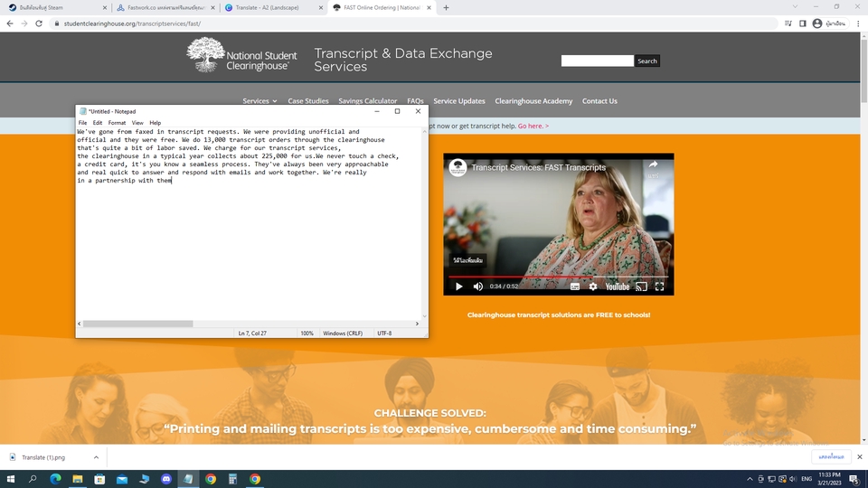The height and width of the screenshot is (488, 868).
Task: Go to the FAQs page
Action: [x=415, y=100]
